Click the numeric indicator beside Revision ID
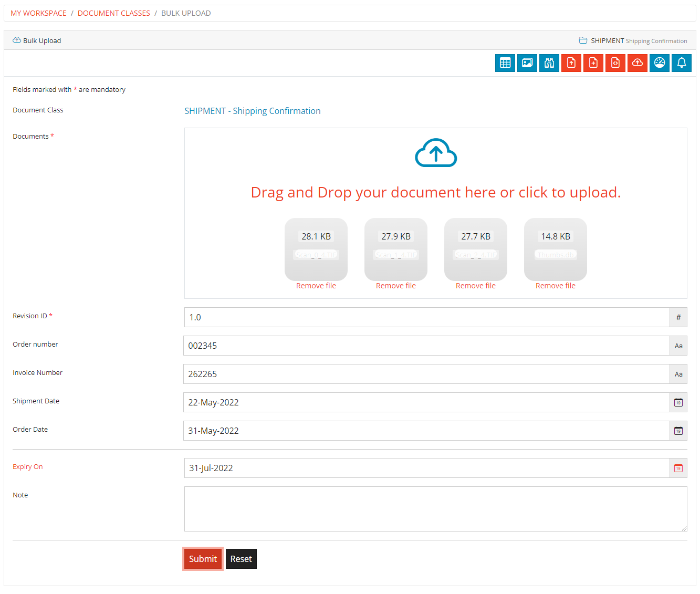 (x=678, y=317)
